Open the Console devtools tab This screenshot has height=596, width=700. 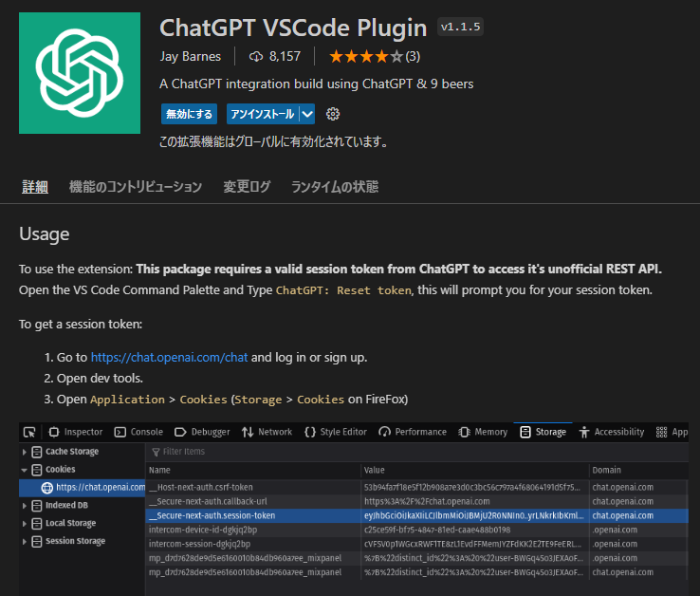coord(138,432)
